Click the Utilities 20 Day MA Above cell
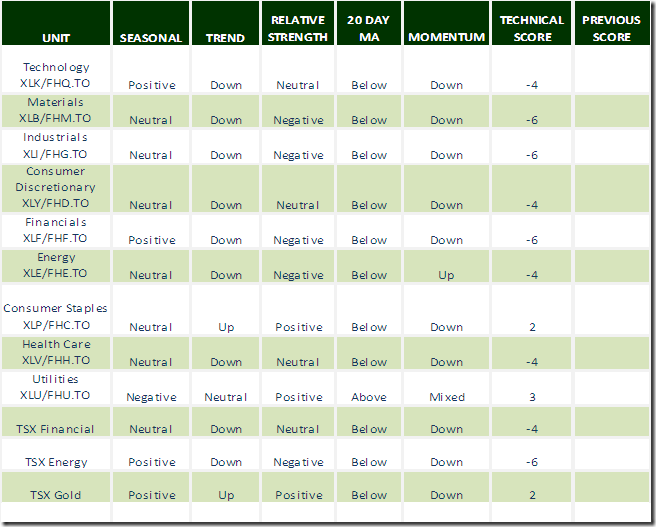 point(368,397)
